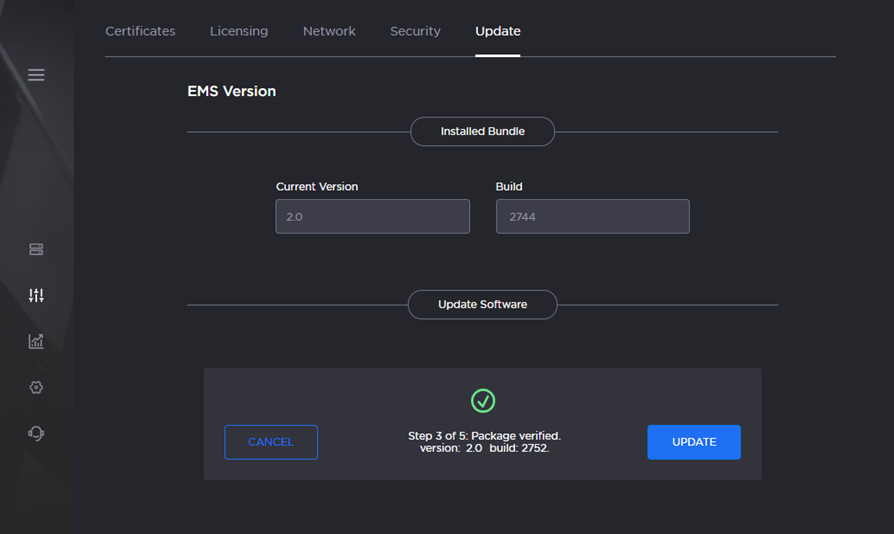Go to the Network tab
The width and height of the screenshot is (894, 534).
tap(329, 31)
